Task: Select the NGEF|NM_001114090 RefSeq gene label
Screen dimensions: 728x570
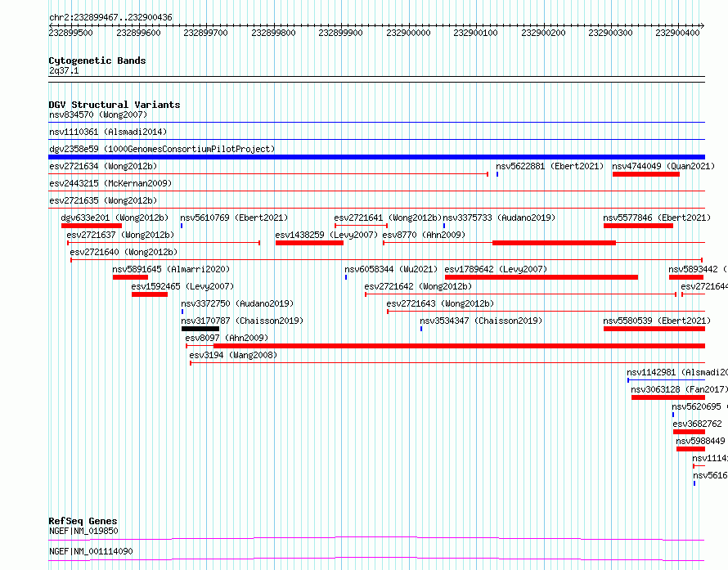Action: [x=91, y=551]
